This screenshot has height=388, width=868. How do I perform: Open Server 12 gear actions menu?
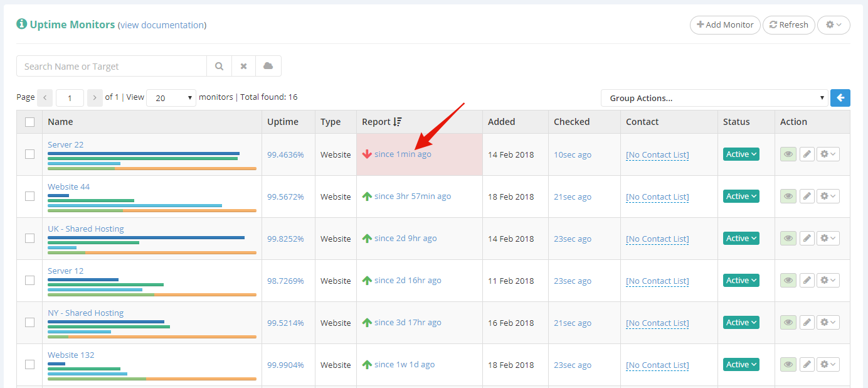(x=828, y=281)
